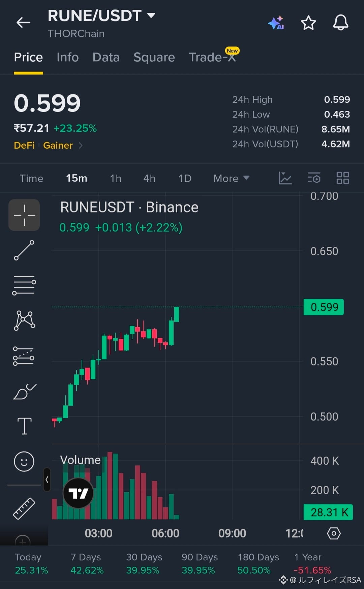Click the TradingView logo badge
The height and width of the screenshot is (589, 364).
tap(78, 493)
